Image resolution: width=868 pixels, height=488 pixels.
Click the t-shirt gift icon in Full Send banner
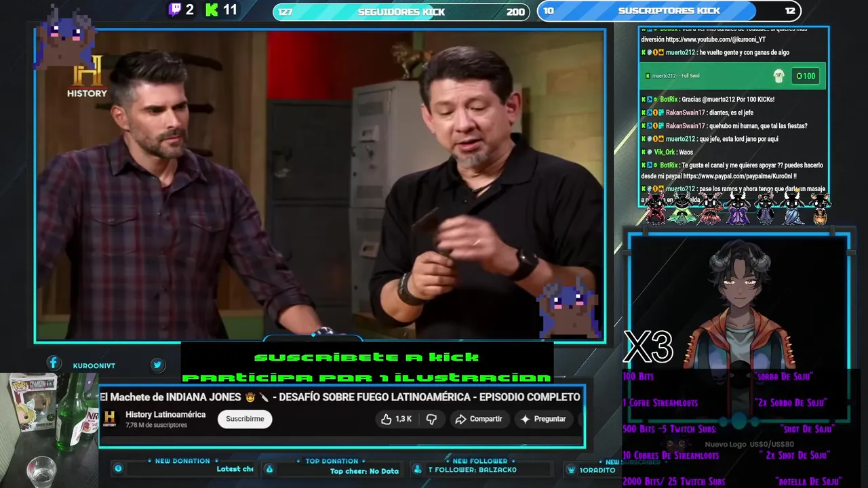click(778, 76)
